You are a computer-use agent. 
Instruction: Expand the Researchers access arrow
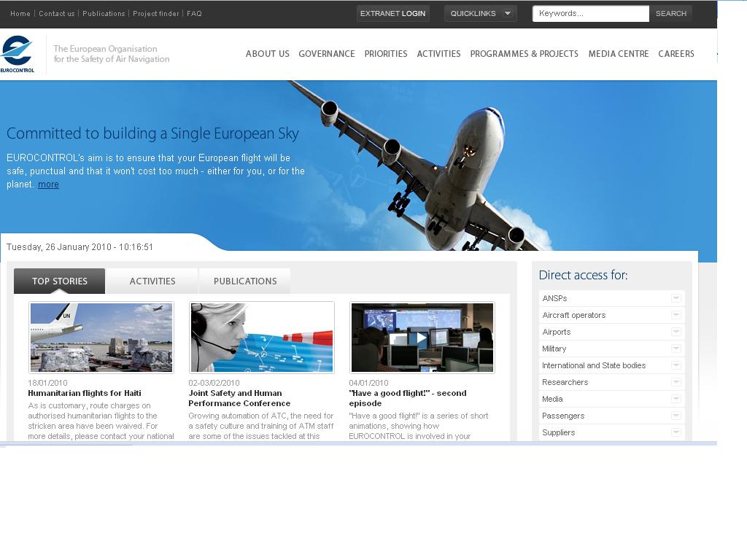click(676, 382)
